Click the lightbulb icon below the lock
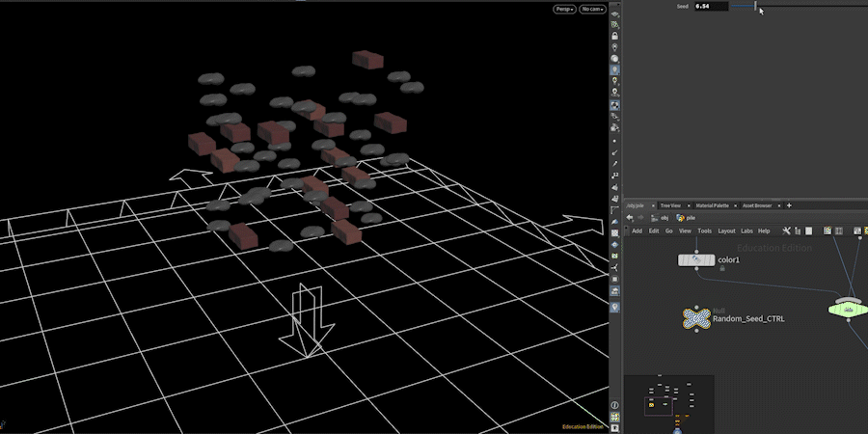The height and width of the screenshot is (434, 868). pos(615,47)
